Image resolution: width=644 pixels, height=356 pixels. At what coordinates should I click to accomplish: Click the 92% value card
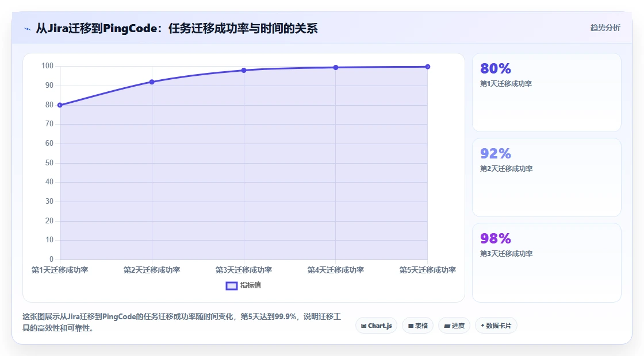(x=547, y=177)
